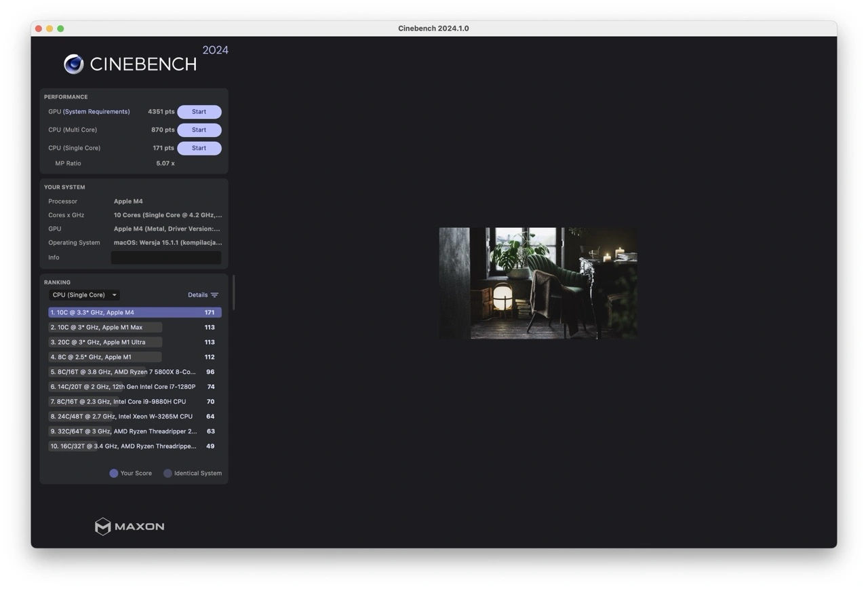Start the GPU benchmark test
Screen dimensions: 868x589
click(x=199, y=112)
